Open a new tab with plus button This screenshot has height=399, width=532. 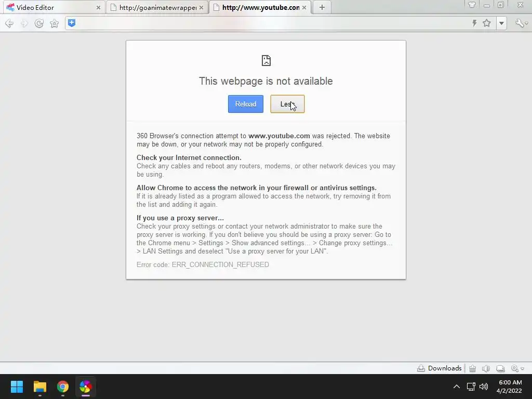click(x=322, y=7)
